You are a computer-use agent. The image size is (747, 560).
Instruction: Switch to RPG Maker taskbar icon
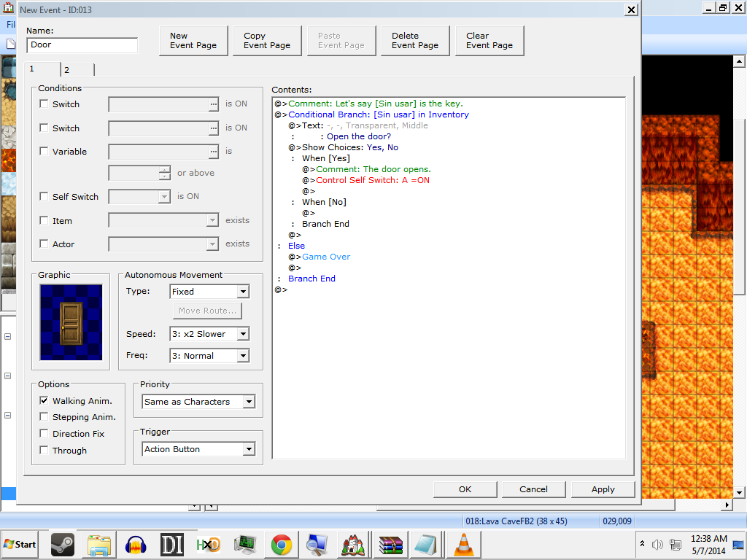coord(353,544)
